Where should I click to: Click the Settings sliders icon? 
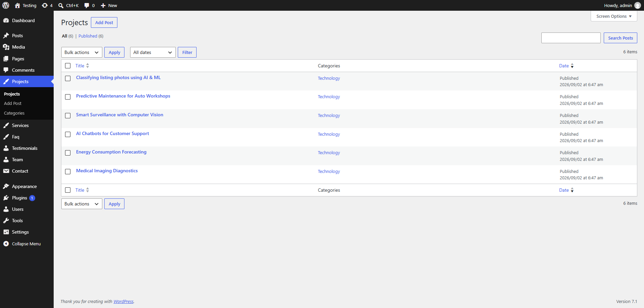pos(6,232)
